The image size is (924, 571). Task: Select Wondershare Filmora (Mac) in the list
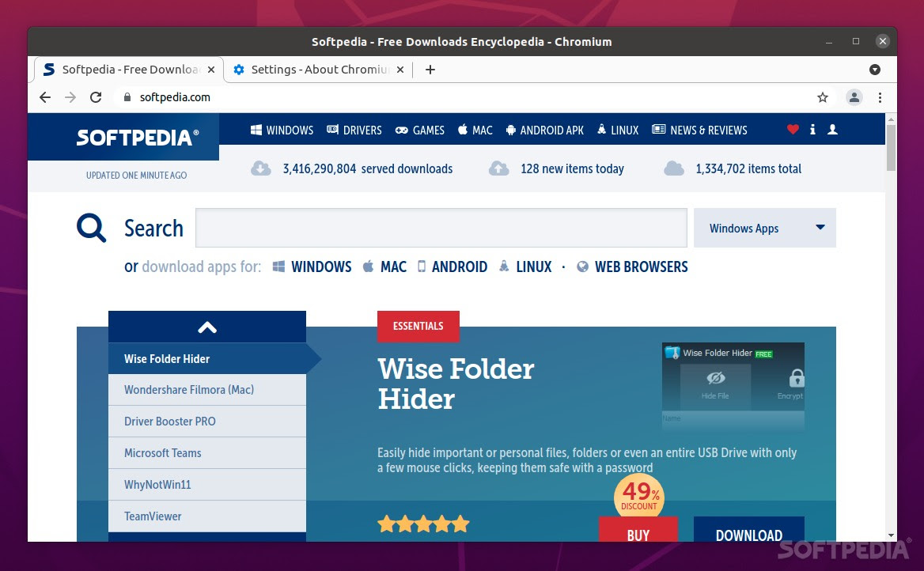[206, 390]
